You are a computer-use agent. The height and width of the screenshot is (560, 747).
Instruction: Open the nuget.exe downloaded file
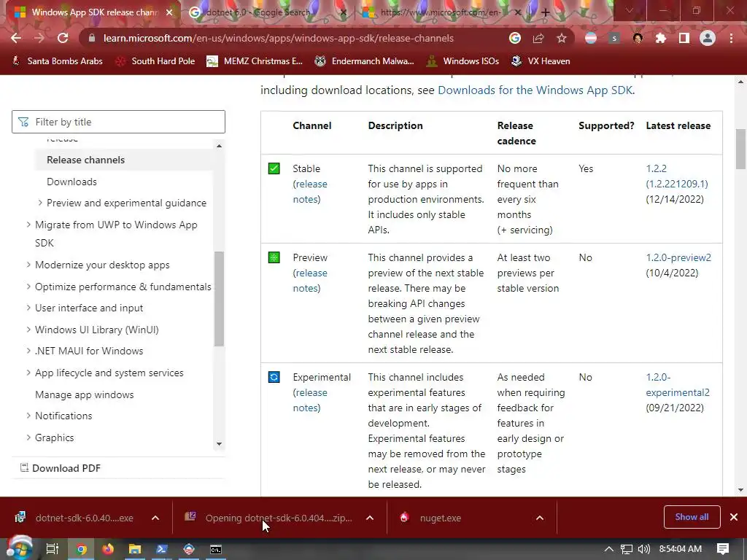[x=440, y=518]
